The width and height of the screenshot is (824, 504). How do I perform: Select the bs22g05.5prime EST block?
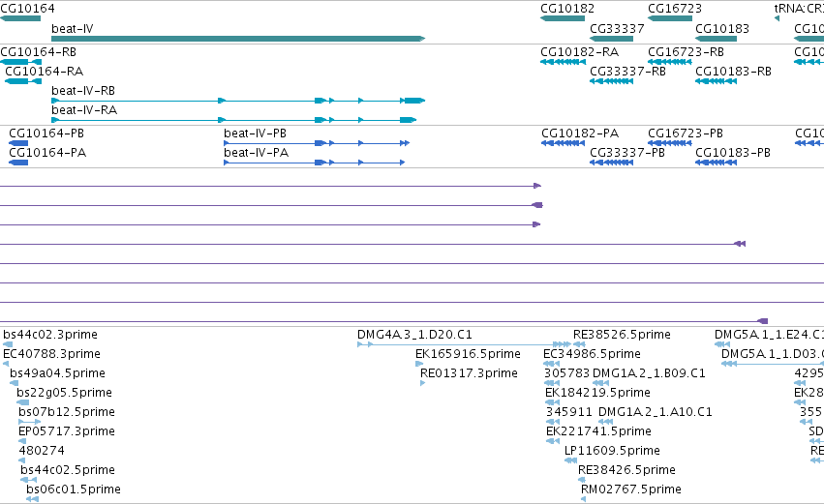(x=22, y=402)
